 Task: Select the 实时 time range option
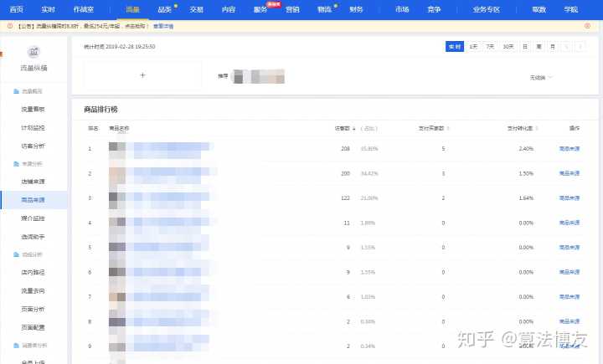coord(454,47)
